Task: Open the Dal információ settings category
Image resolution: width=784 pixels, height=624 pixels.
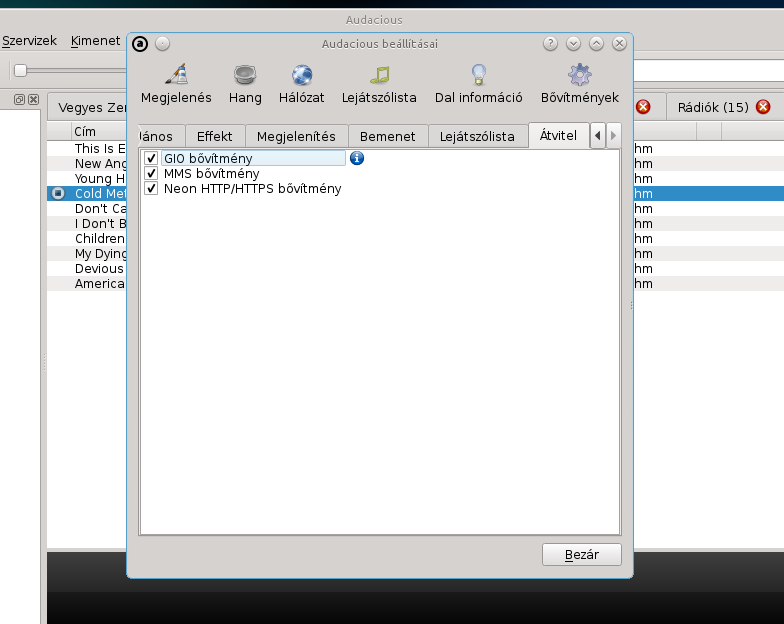Action: pyautogui.click(x=478, y=84)
